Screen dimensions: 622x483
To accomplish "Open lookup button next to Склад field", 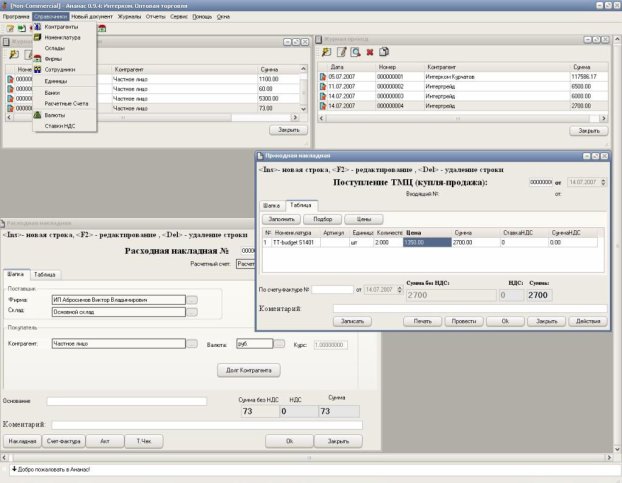I will pos(192,312).
